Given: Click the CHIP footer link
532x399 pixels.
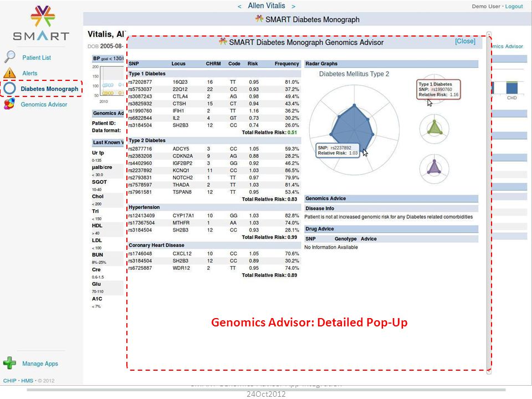Looking at the screenshot, I should 9,381.
